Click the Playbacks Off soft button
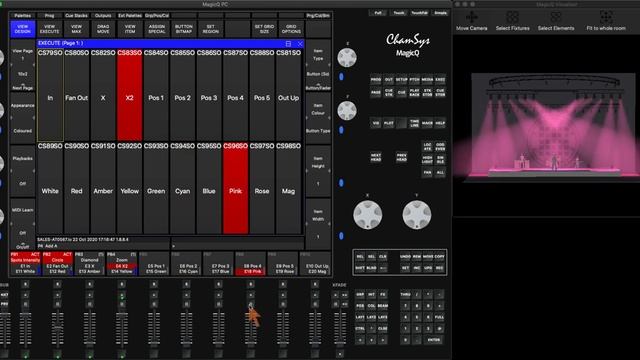This screenshot has width=640, height=360. 22,171
